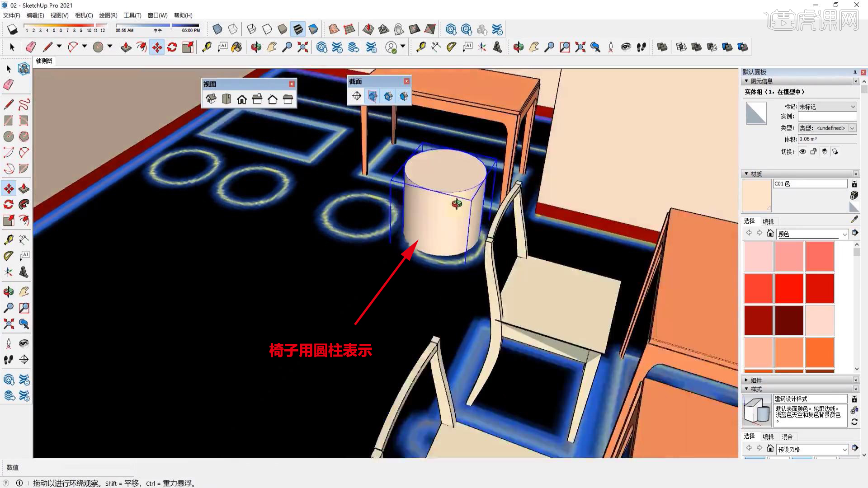The height and width of the screenshot is (488, 868).
Task: Pick the dark maroon color swatch
Action: pyautogui.click(x=789, y=320)
